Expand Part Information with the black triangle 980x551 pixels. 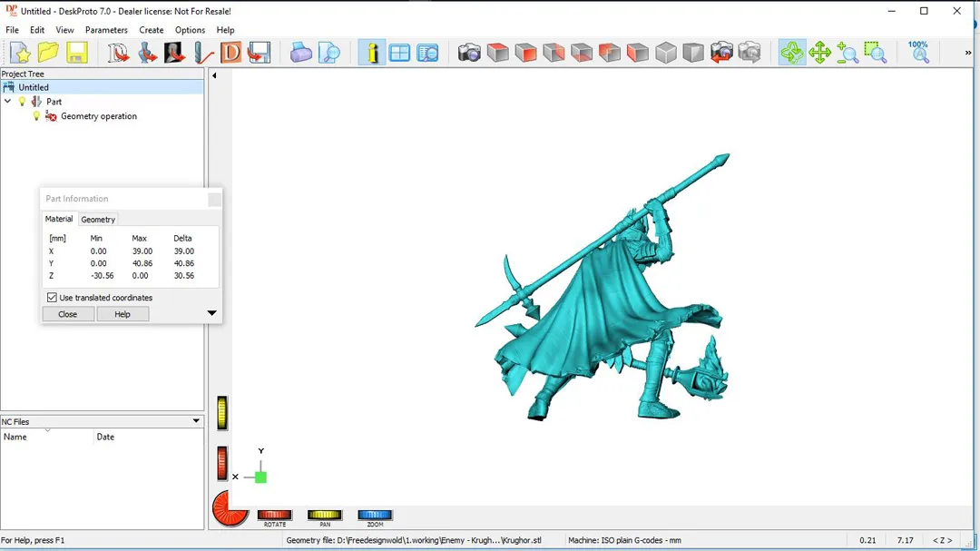click(x=211, y=313)
